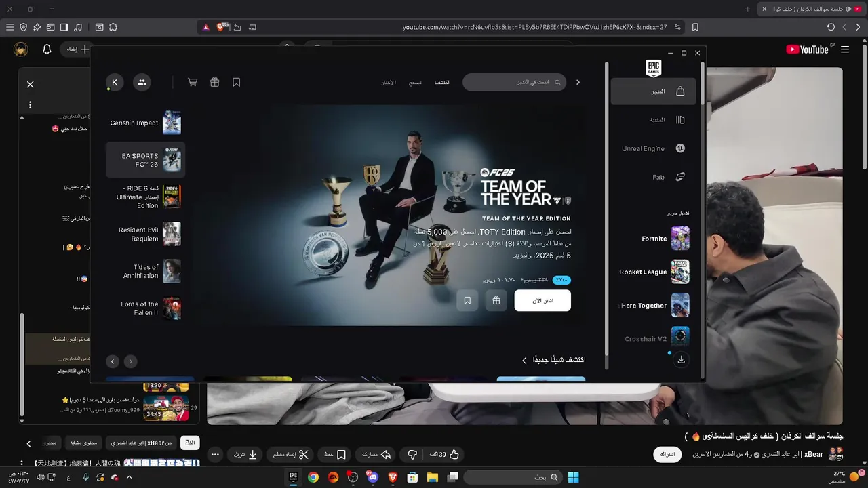Switch to the News tab in Epic store

click(388, 82)
